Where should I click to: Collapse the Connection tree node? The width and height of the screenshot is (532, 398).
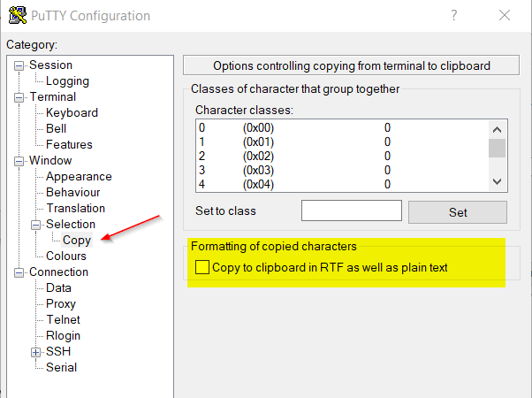coord(19,272)
